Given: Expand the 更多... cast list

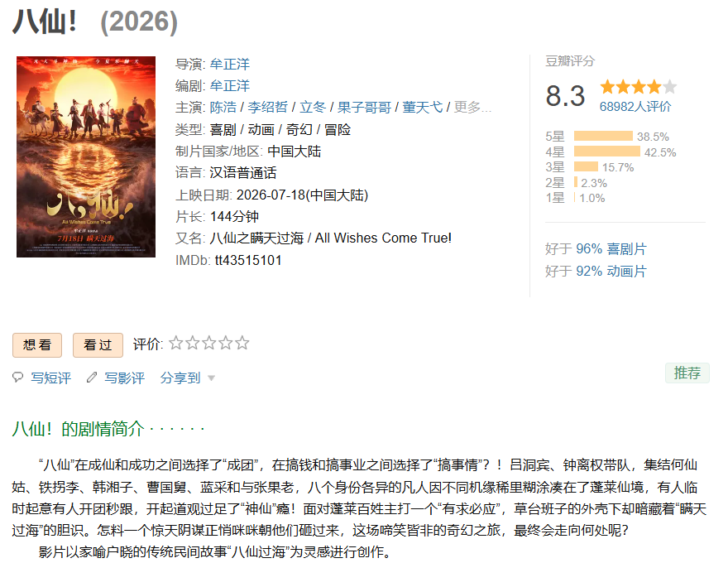Looking at the screenshot, I should tap(472, 108).
